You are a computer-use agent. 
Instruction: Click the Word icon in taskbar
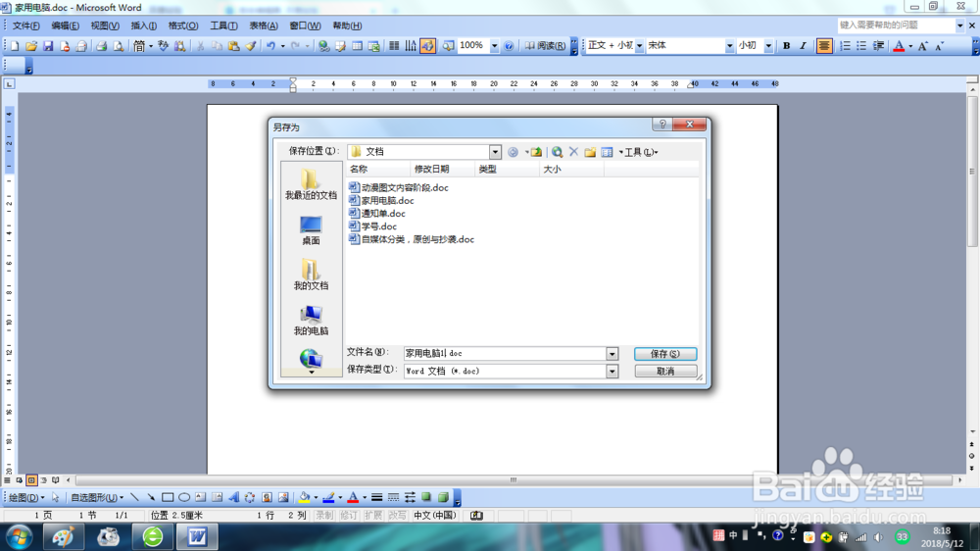198,537
